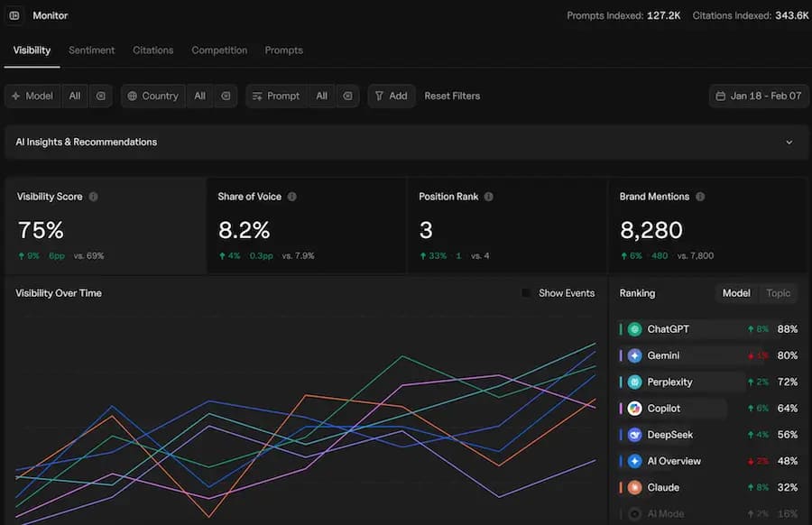This screenshot has width=812, height=525.
Task: Switch to the Citations tab
Action: coord(153,51)
